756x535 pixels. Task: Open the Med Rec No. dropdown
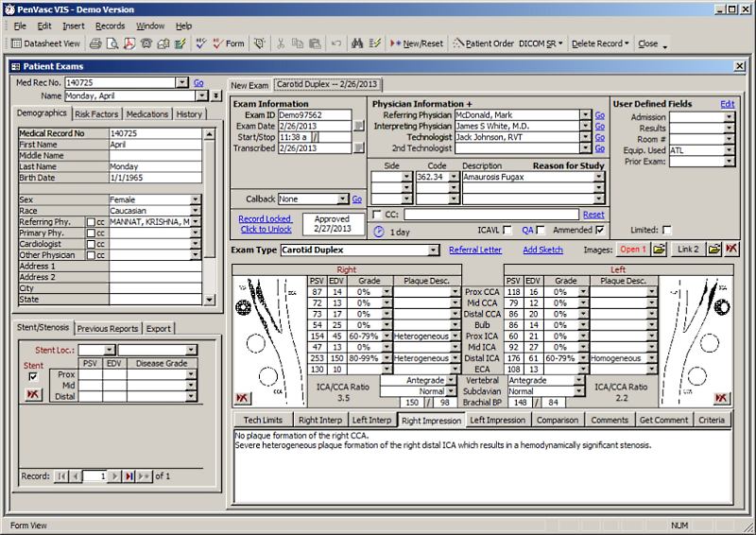tap(181, 82)
